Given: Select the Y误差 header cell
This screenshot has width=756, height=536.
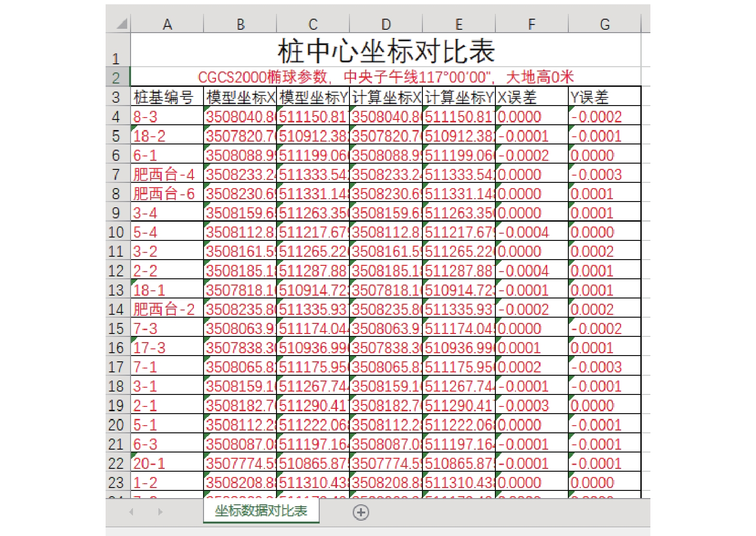Looking at the screenshot, I should (604, 97).
